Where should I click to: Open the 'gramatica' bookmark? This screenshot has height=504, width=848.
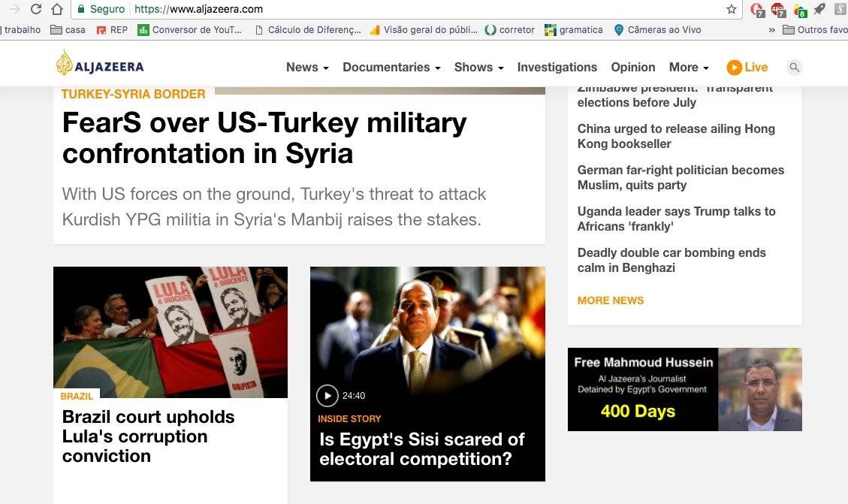574,30
